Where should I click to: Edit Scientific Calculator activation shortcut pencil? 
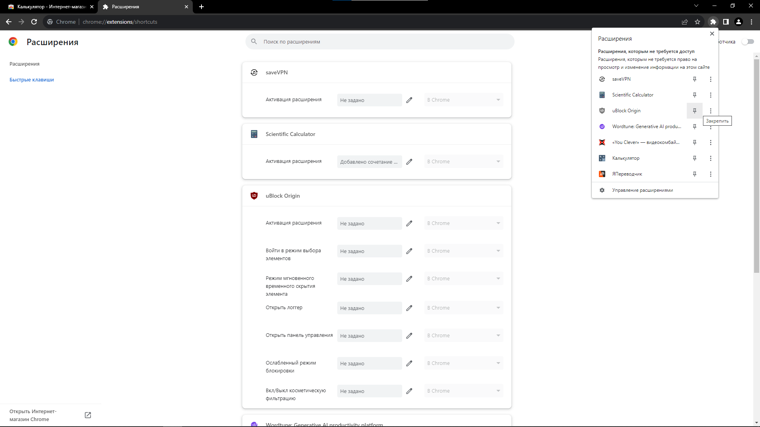click(x=409, y=161)
